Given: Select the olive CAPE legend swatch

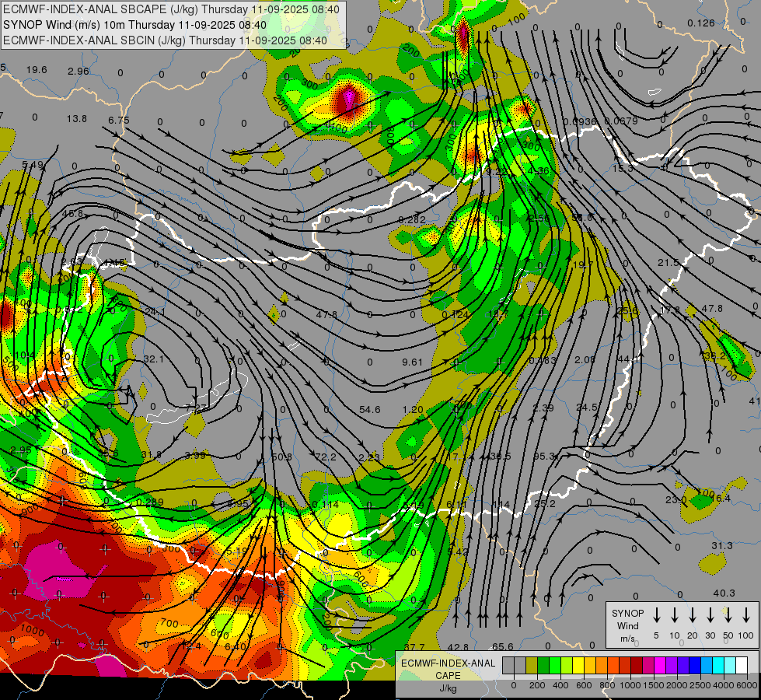Looking at the screenshot, I should tap(532, 666).
